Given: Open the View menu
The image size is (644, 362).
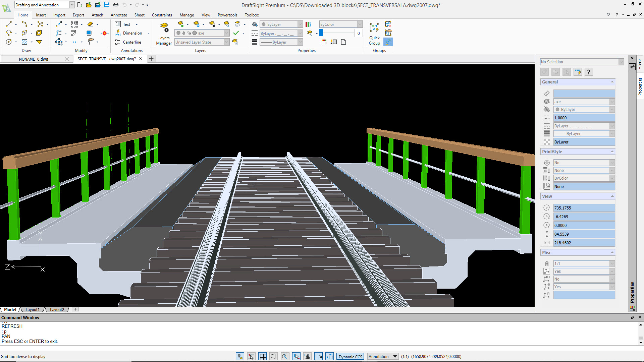Looking at the screenshot, I should [206, 15].
